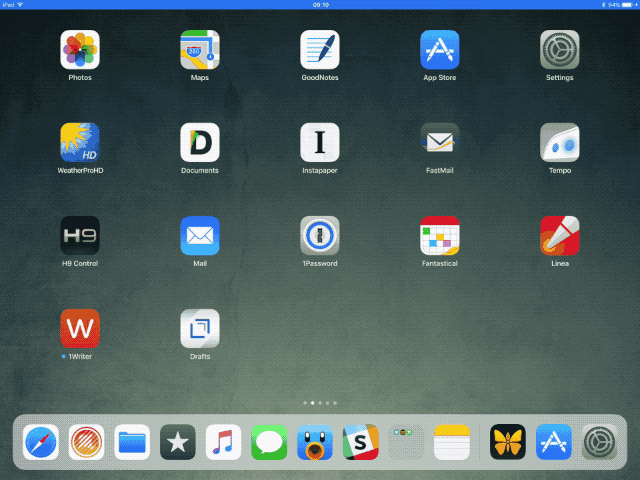Launch Instapaper
This screenshot has width=640, height=480.
coord(320,142)
